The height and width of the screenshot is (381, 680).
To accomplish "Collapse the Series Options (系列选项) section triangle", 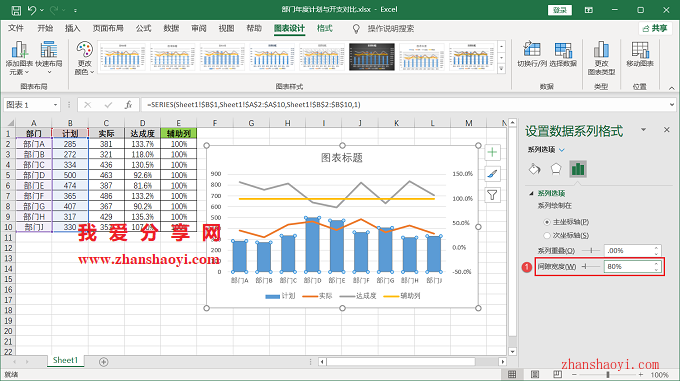I will coord(531,193).
